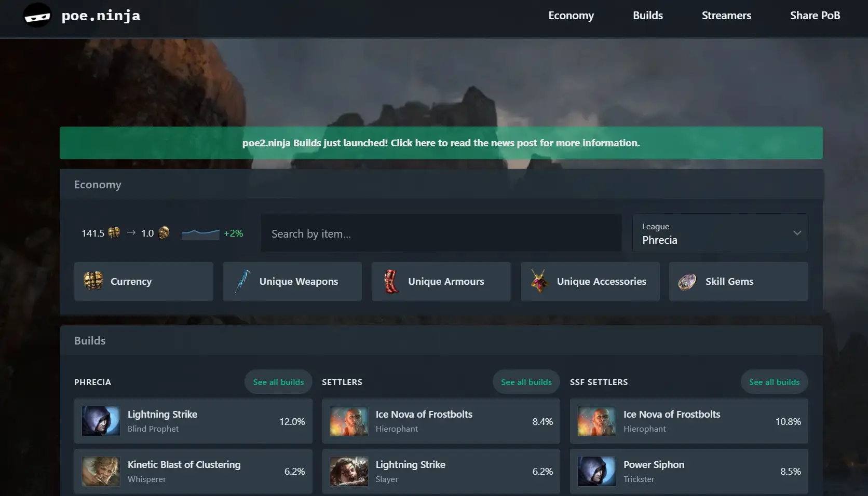This screenshot has height=496, width=868.
Task: Open the League dropdown showing Phrecia
Action: (x=720, y=233)
